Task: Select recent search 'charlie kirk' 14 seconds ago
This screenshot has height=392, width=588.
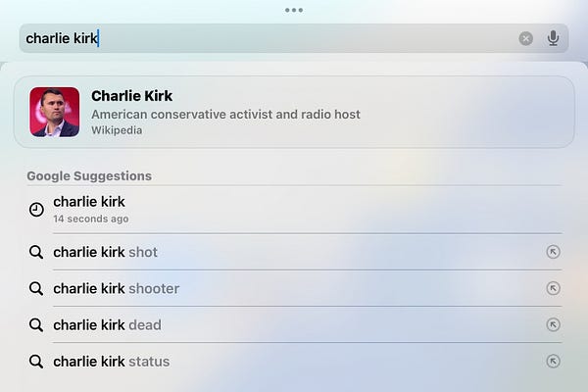Action: (294, 210)
